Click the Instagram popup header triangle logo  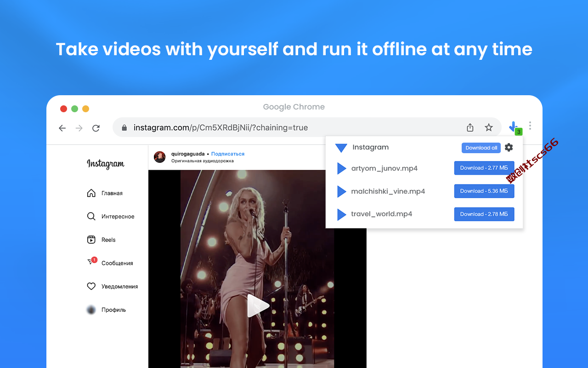(x=341, y=148)
